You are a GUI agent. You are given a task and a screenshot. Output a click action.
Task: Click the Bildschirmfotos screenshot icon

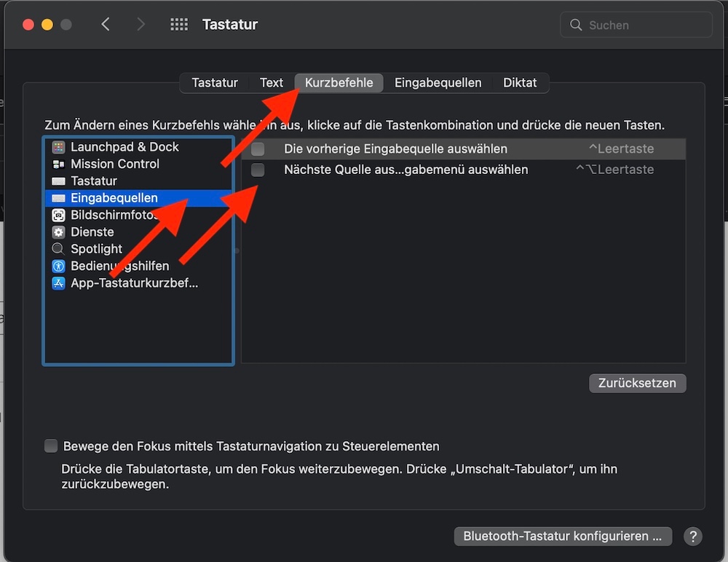coord(59,215)
